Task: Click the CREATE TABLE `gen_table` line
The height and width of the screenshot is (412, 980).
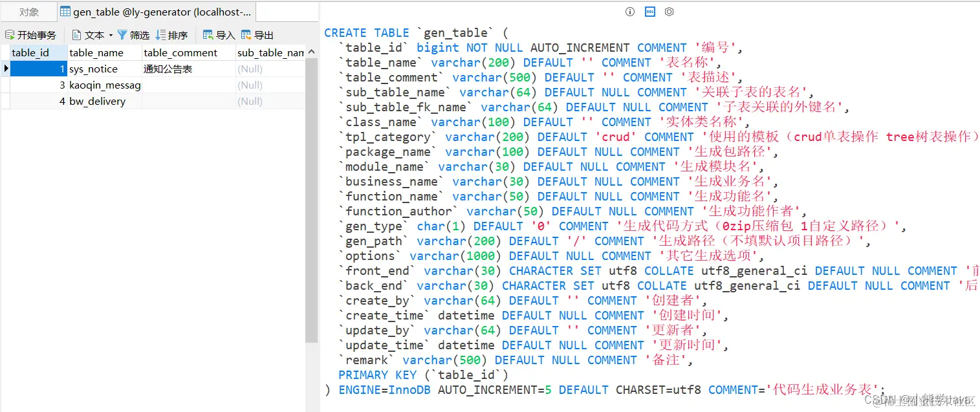Action: [x=417, y=32]
